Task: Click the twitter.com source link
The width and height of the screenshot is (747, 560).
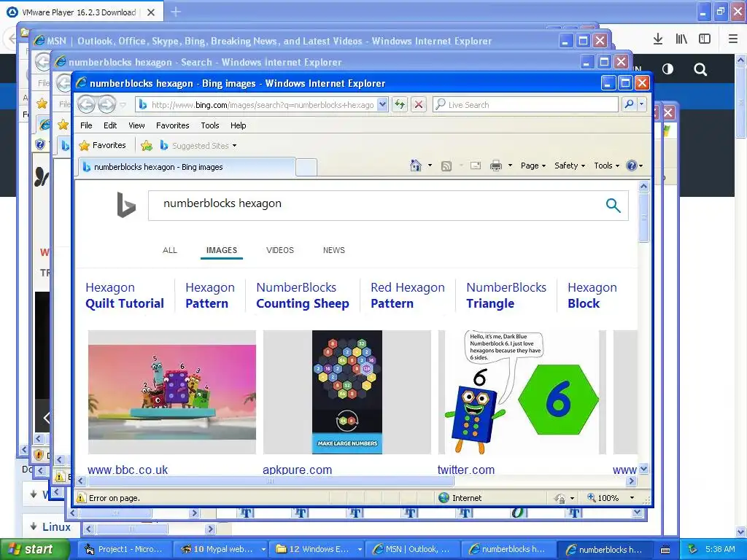Action: click(x=466, y=470)
